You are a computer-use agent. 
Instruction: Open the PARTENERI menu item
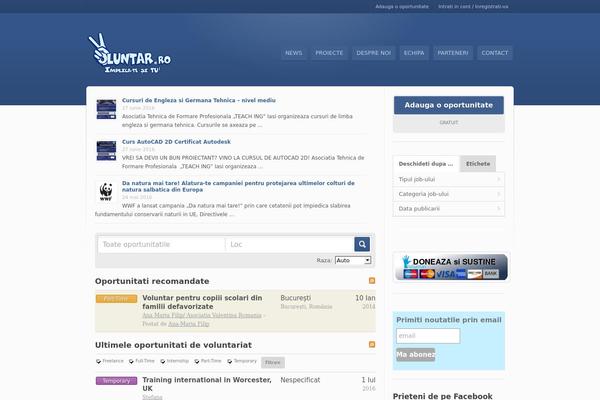coord(453,53)
